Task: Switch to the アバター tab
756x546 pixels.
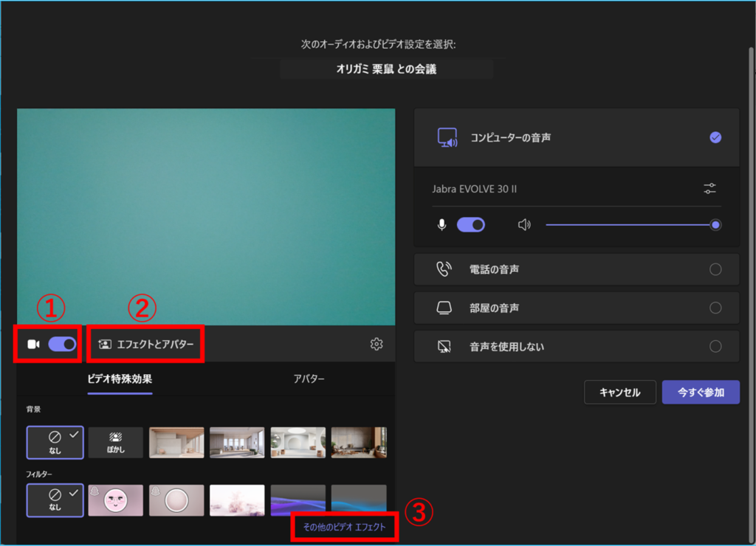Action: tap(309, 379)
